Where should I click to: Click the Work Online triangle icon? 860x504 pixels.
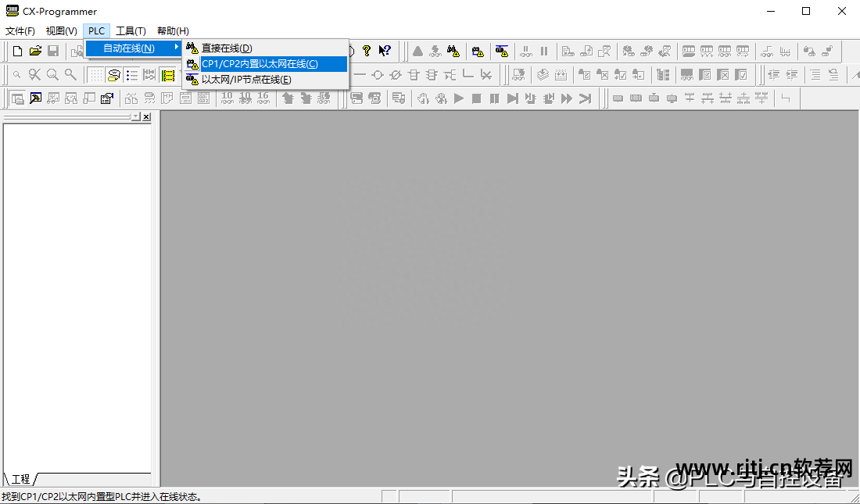coord(418,52)
